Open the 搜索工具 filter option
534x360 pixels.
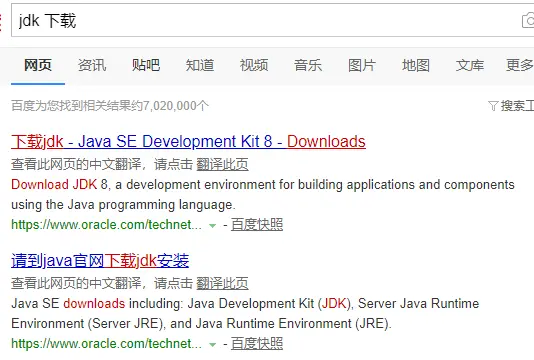(517, 106)
